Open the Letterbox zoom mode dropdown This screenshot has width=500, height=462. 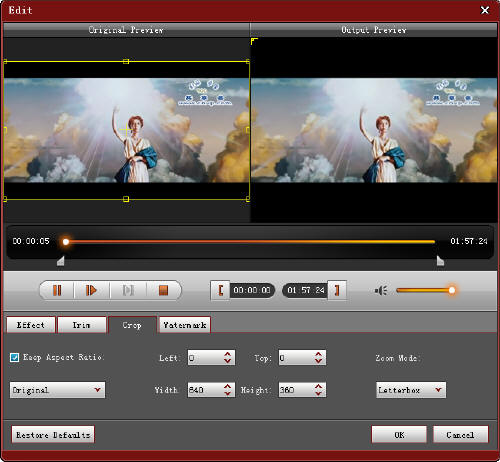(411, 390)
